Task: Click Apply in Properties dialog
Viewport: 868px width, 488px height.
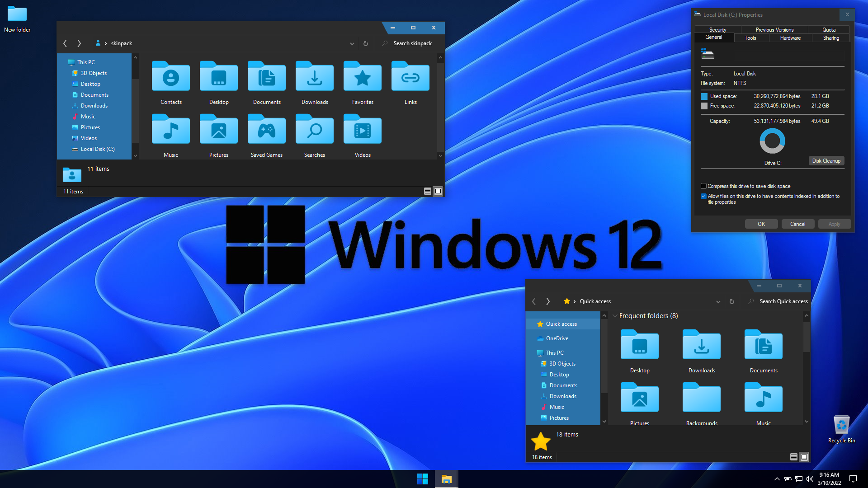Action: click(834, 224)
